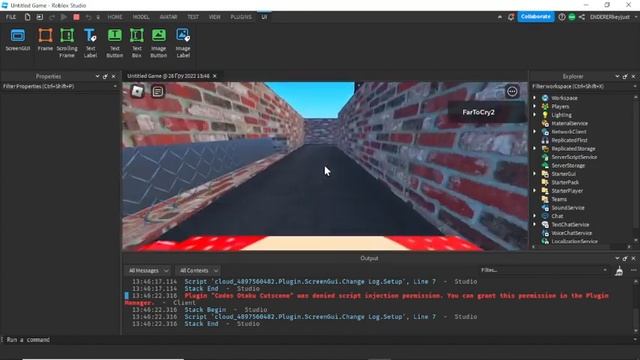Add a Scrolling Frame element

tap(67, 43)
